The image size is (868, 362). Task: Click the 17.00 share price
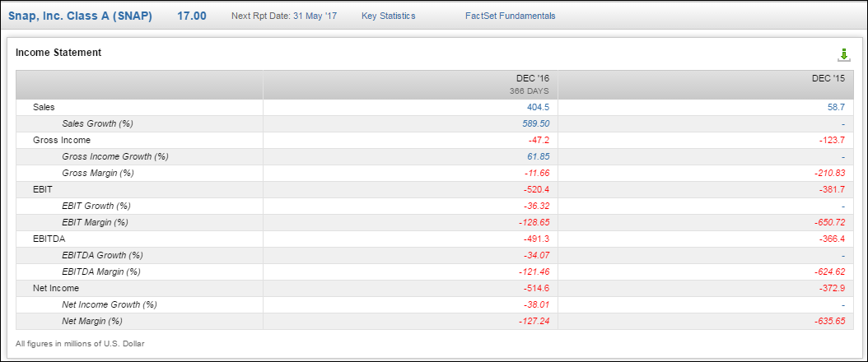point(192,16)
